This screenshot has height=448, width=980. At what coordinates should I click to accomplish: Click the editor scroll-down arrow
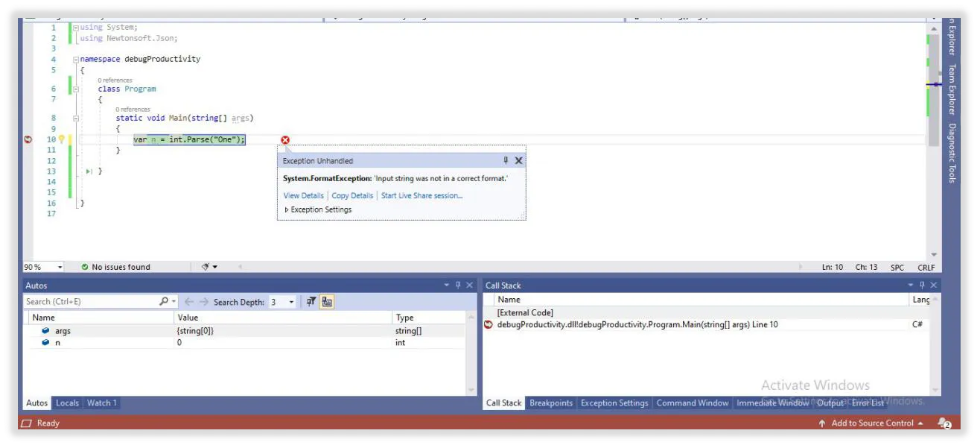[934, 255]
